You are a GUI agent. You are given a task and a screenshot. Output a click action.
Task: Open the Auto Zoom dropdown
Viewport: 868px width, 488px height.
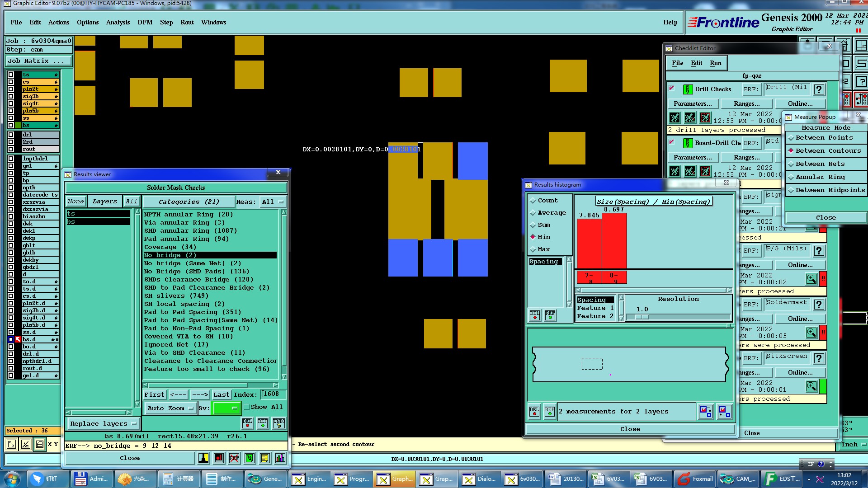pyautogui.click(x=170, y=408)
